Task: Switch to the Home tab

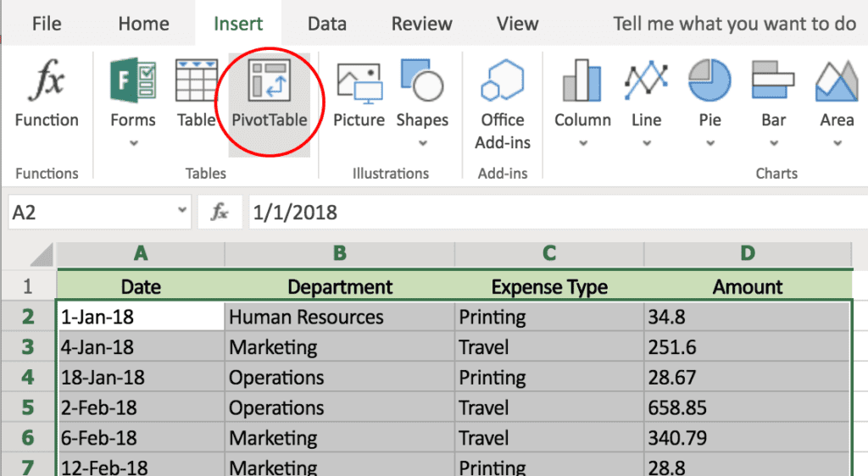Action: click(x=144, y=25)
